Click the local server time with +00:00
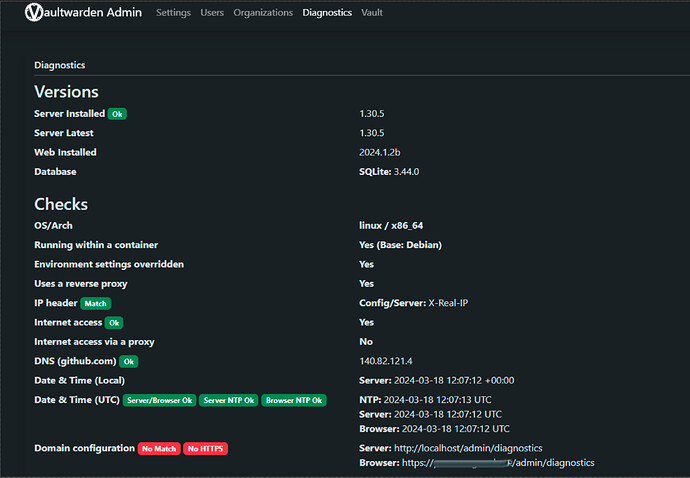 point(437,380)
